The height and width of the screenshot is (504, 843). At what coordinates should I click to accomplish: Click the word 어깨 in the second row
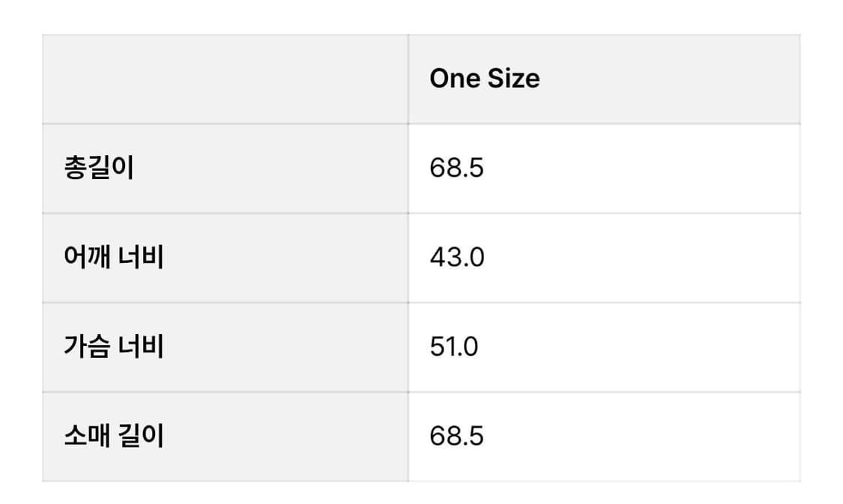87,258
